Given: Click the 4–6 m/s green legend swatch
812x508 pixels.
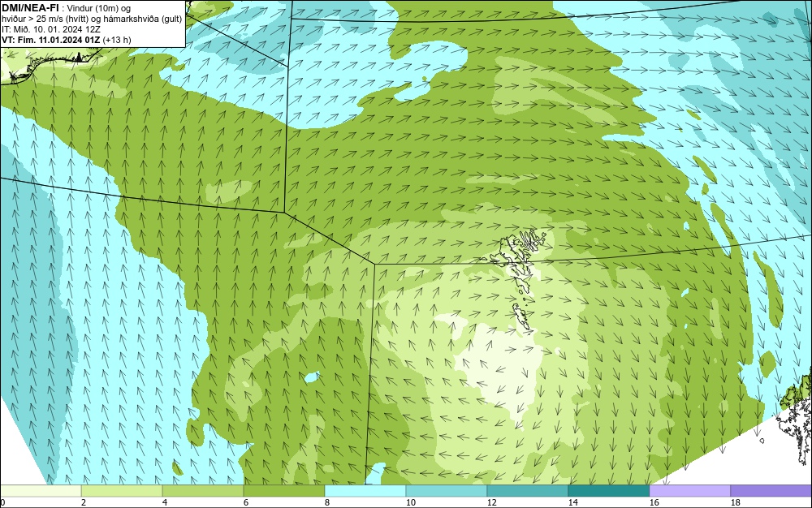Looking at the screenshot, I should [203, 490].
